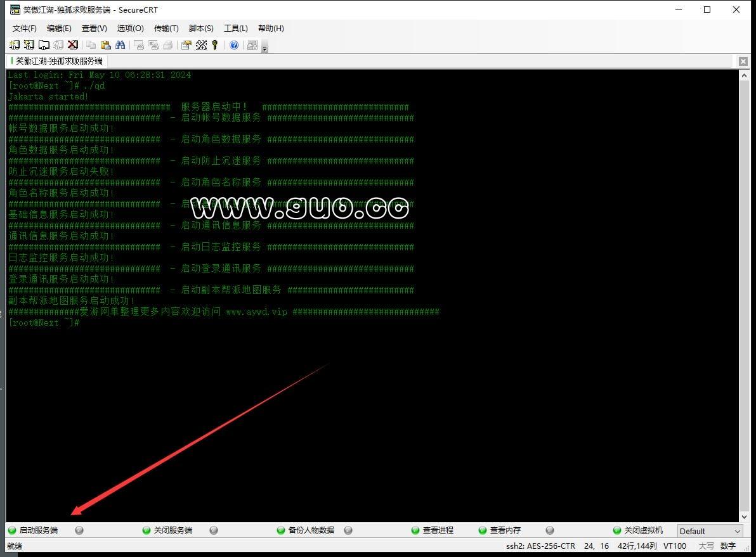Click the 备份人物数据 button
Screen dimensions: 756x557
(311, 530)
